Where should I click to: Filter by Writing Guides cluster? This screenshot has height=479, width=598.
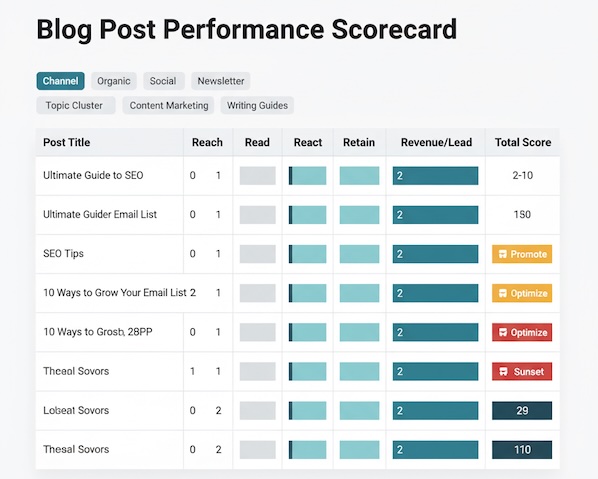click(x=257, y=105)
